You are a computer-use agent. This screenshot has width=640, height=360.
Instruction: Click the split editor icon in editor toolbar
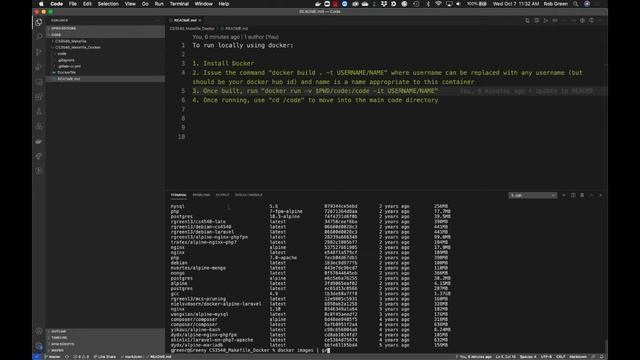coord(591,20)
